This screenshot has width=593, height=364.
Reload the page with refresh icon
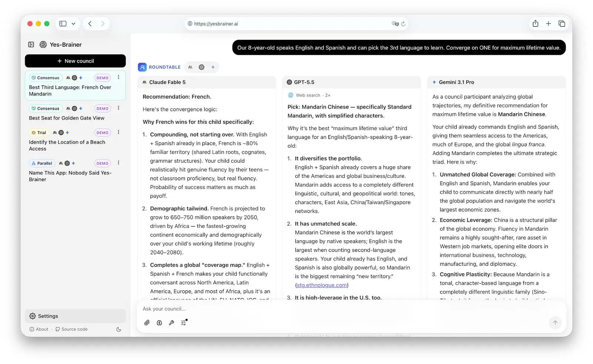click(403, 24)
